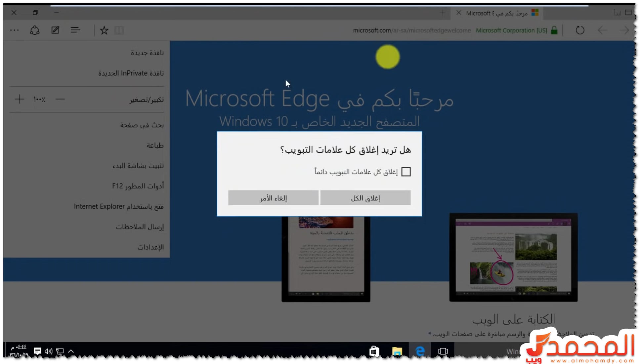Click the Refresh page icon

pyautogui.click(x=580, y=30)
